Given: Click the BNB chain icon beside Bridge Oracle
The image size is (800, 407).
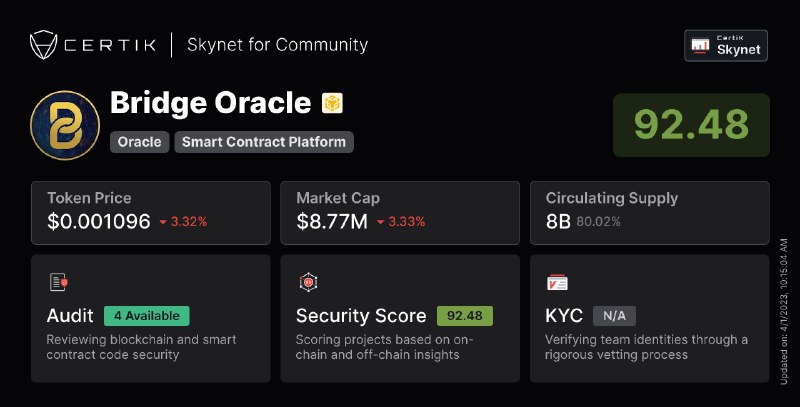Looking at the screenshot, I should click(332, 104).
